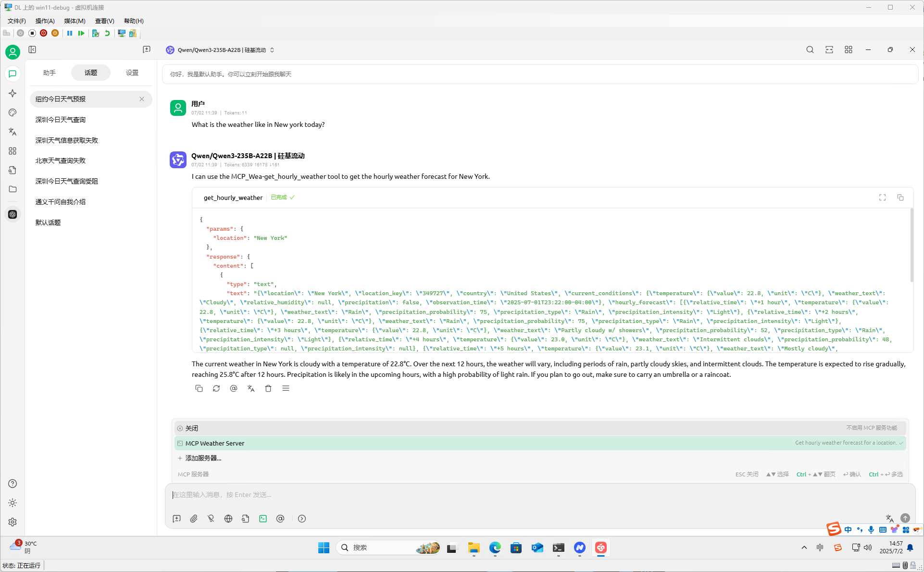Expand tool result to fullscreen

pyautogui.click(x=882, y=198)
